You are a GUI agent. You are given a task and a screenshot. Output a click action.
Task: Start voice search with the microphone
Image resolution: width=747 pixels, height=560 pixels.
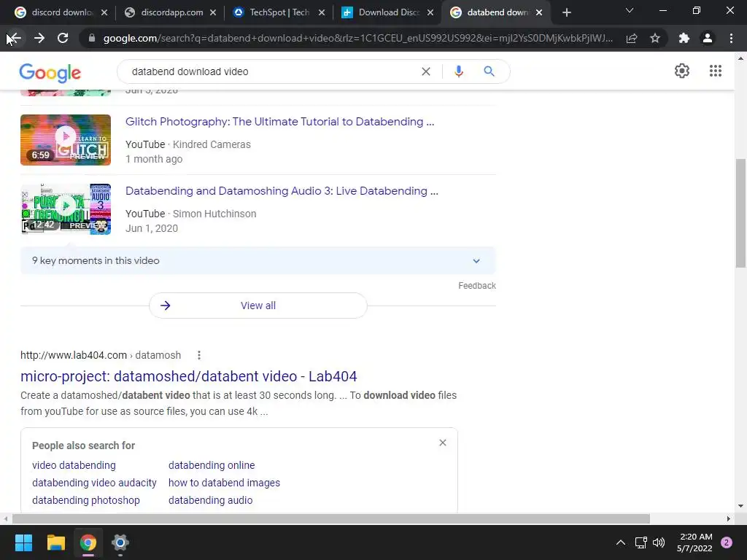459,71
